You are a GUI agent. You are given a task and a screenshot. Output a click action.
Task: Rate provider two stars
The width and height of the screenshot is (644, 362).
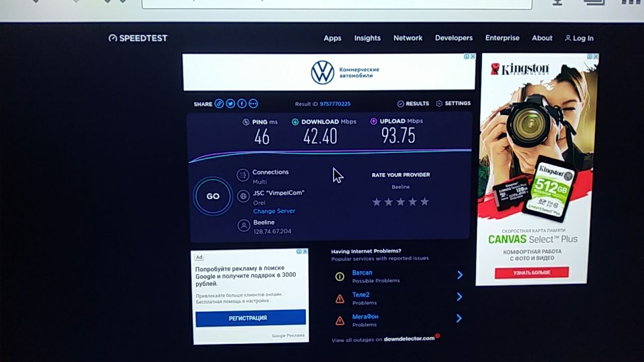click(388, 202)
